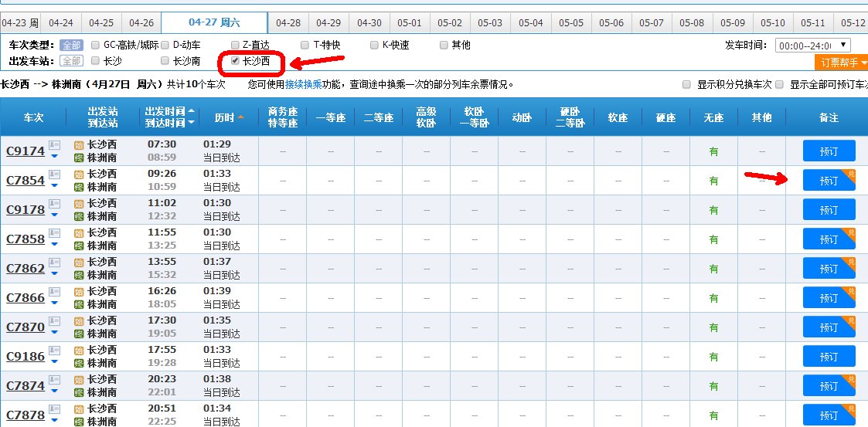
Task: Open train number link C7870
Action: pos(26,327)
